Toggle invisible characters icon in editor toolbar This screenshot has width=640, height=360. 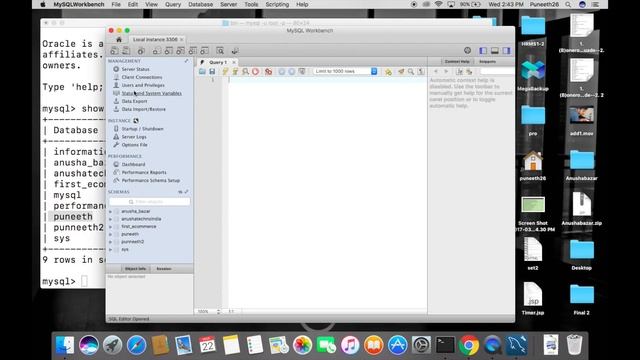coord(421,71)
